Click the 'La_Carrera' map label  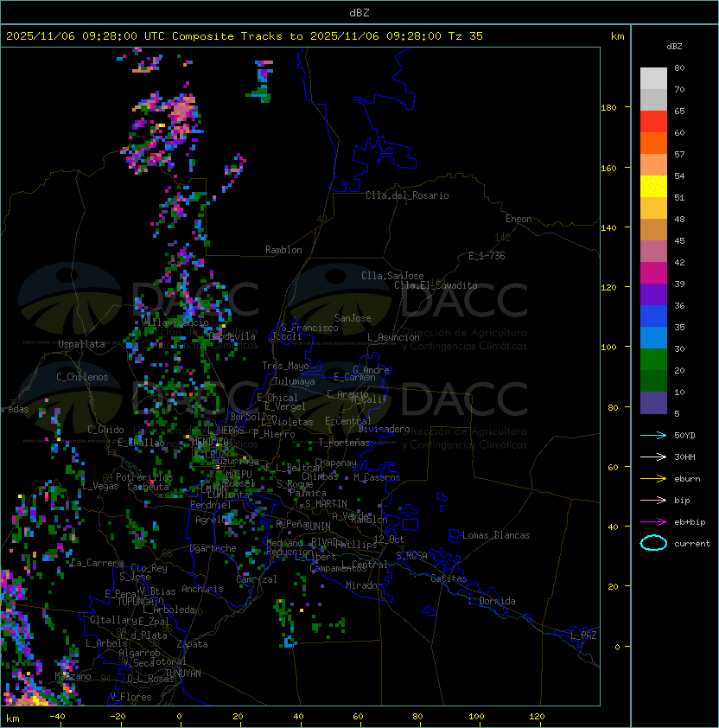coord(98,563)
